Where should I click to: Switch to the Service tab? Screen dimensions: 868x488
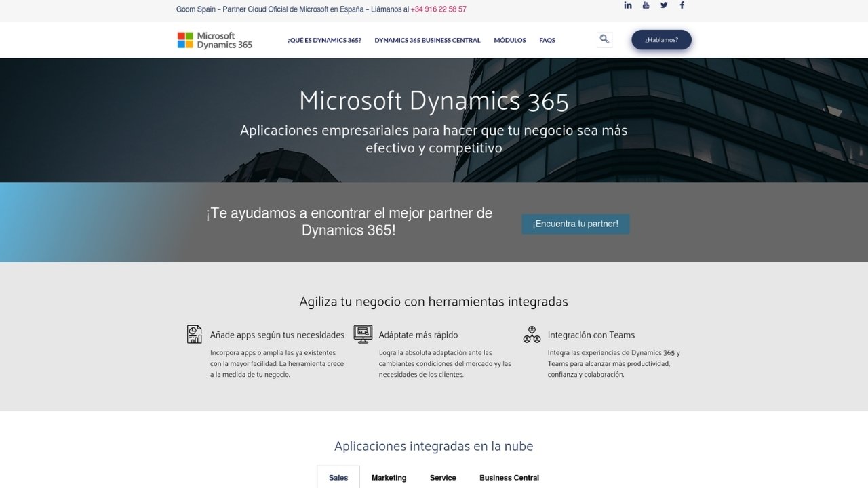click(x=443, y=477)
